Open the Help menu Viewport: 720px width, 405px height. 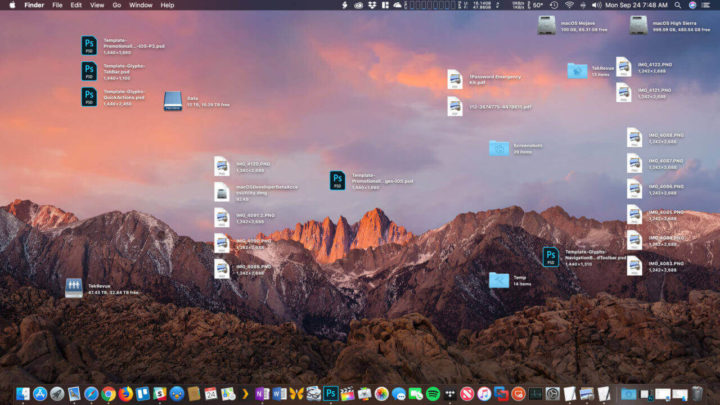click(167, 5)
